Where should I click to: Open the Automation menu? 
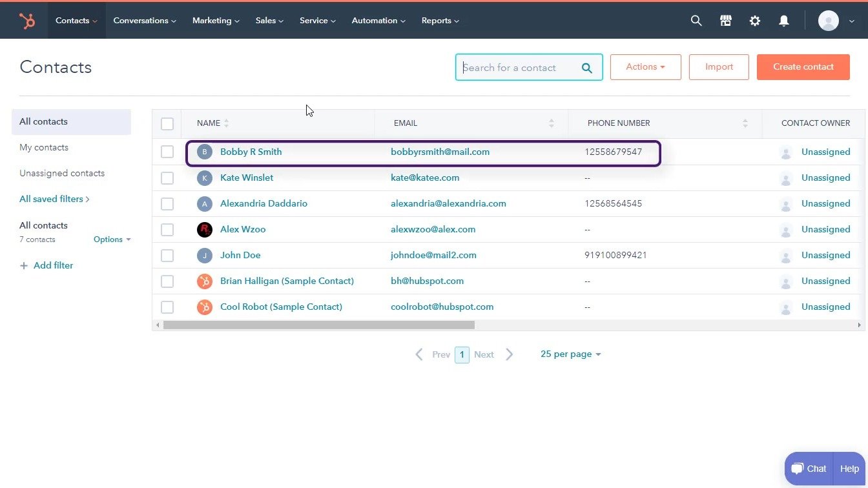[x=378, y=20]
